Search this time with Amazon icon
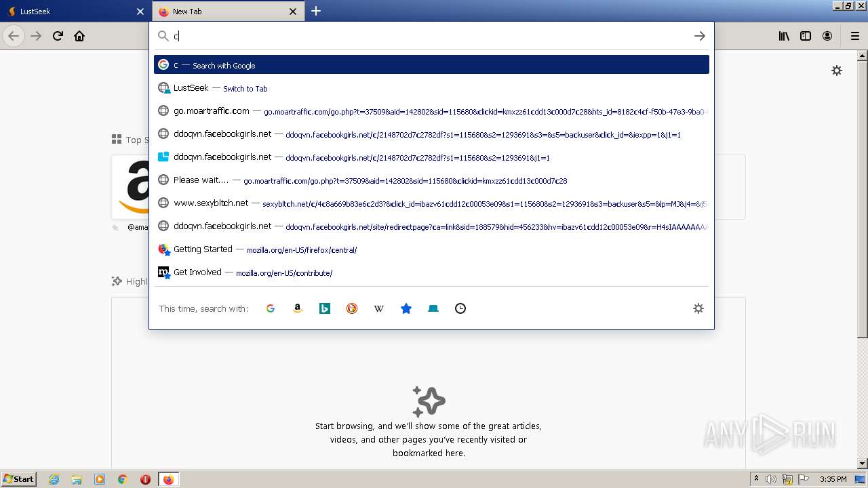This screenshot has width=868, height=488. [x=298, y=308]
